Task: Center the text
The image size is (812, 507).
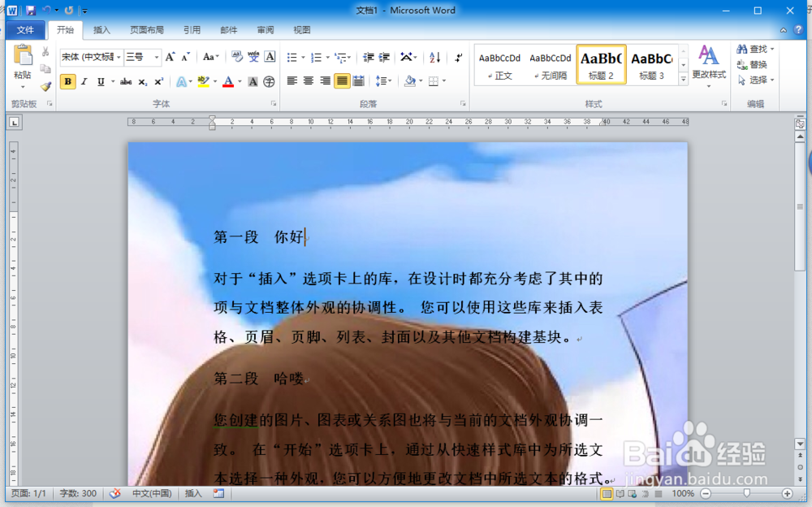Action: (308, 81)
